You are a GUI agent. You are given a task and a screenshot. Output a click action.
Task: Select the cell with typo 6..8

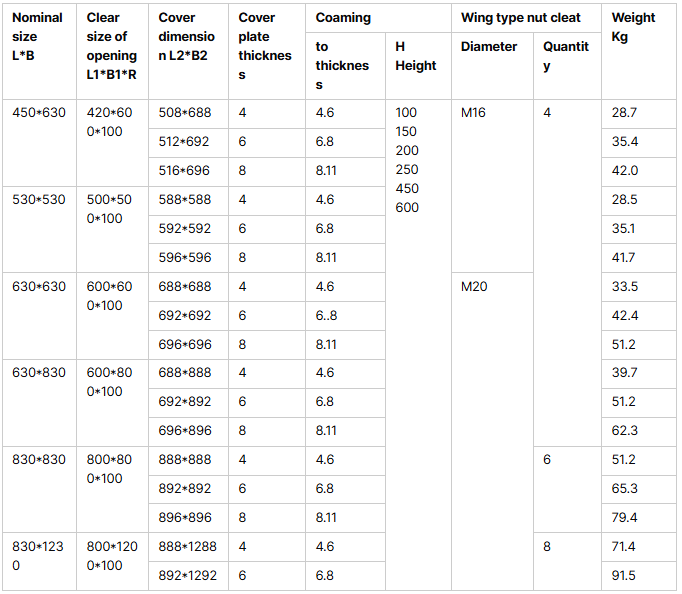[326, 316]
